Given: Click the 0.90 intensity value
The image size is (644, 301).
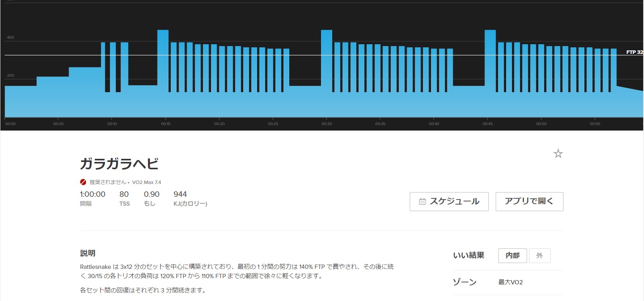Looking at the screenshot, I should tap(151, 194).
